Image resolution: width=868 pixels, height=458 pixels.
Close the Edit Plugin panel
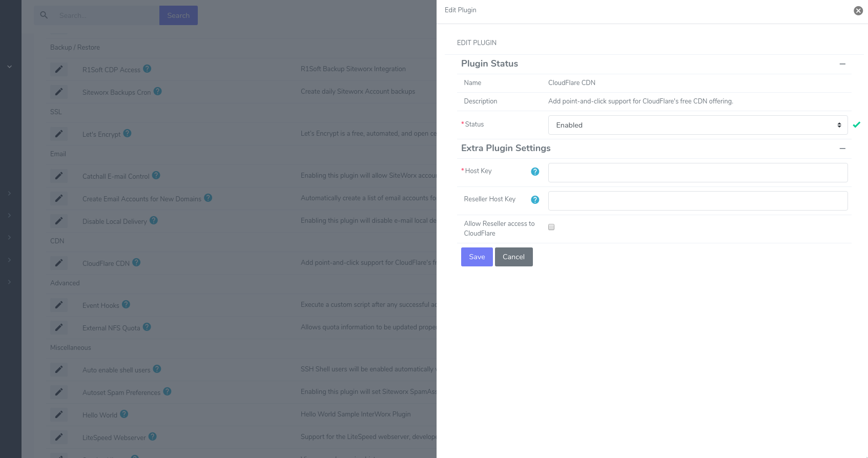(858, 11)
